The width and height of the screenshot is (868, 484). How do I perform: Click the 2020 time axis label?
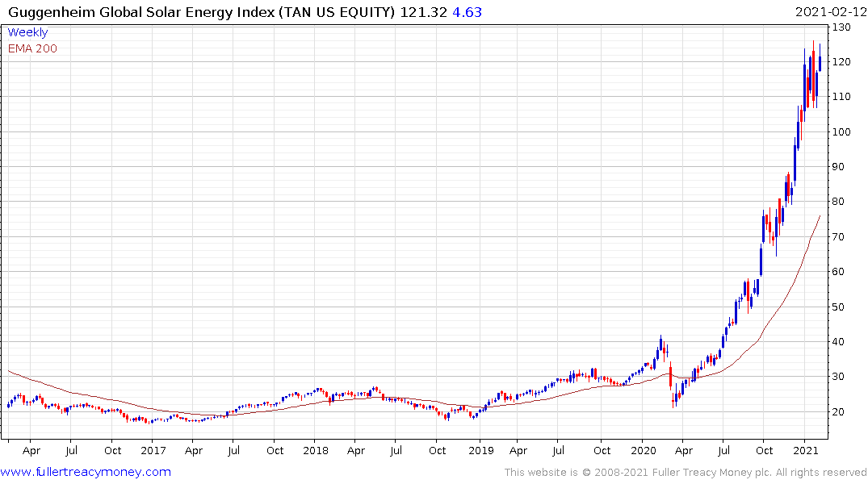pyautogui.click(x=644, y=450)
